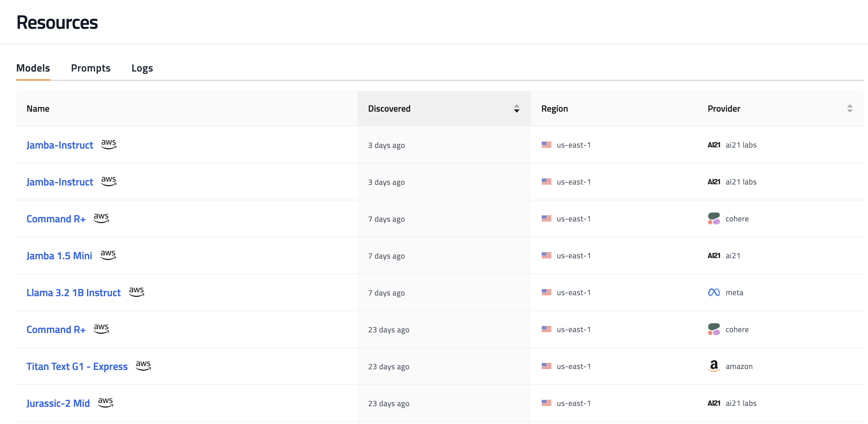This screenshot has width=868, height=424.
Task: Click the Name column header
Action: pos(38,109)
